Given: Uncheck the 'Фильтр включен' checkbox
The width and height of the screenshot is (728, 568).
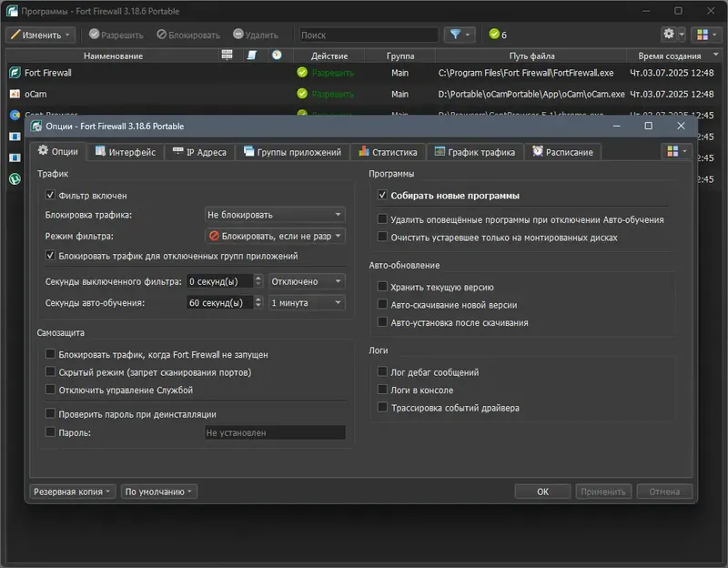Looking at the screenshot, I should click(50, 195).
